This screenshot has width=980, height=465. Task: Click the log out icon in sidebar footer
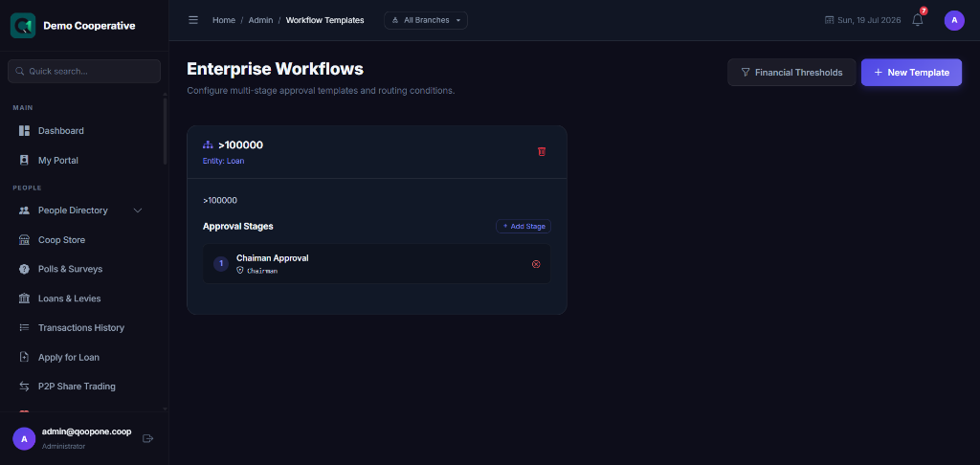(x=148, y=438)
